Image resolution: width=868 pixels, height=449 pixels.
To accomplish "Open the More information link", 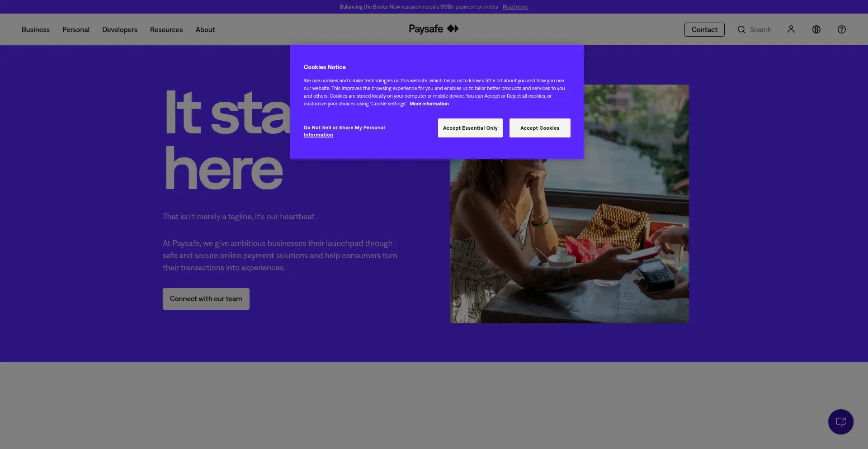I will coord(429,104).
